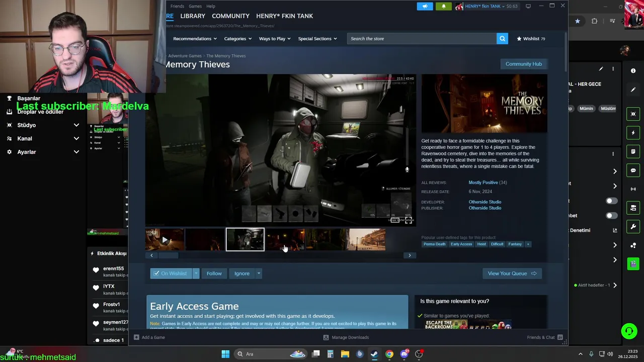
Task: Edit stream title with panel pencil icon
Action: (601, 69)
